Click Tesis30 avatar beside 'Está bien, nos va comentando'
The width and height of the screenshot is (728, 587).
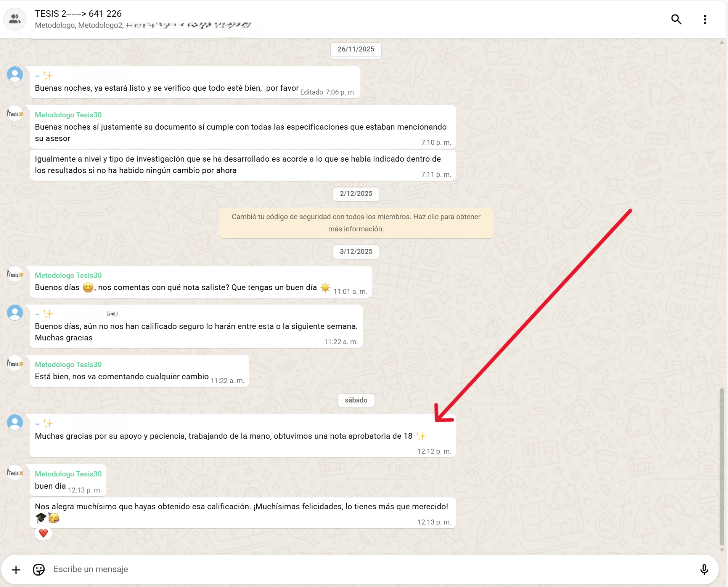click(x=15, y=363)
